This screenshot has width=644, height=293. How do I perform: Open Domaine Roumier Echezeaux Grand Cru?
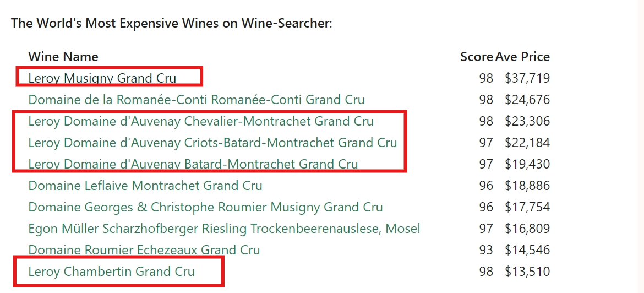click(144, 250)
